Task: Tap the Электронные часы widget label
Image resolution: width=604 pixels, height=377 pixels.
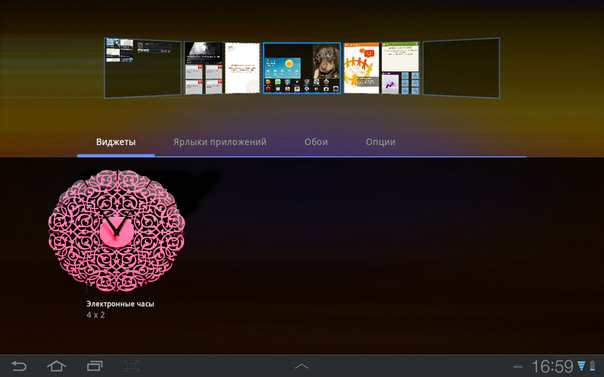Action: [120, 304]
